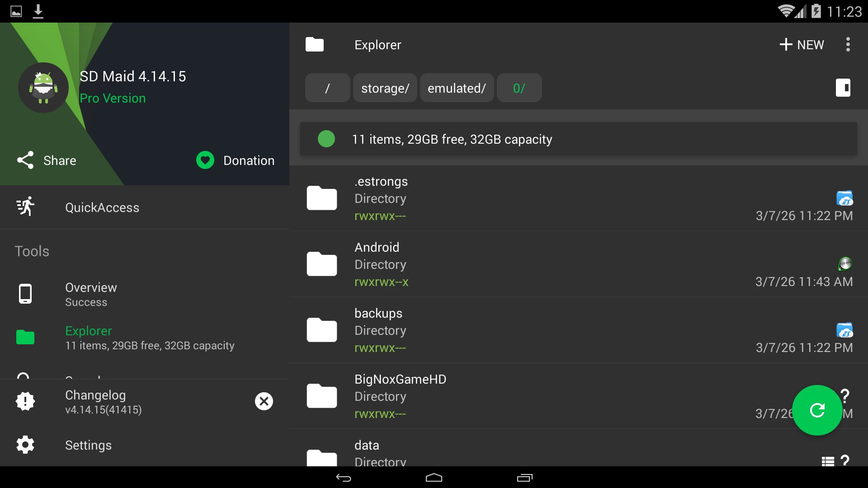Tap the storage info bar with green dot

point(578,139)
